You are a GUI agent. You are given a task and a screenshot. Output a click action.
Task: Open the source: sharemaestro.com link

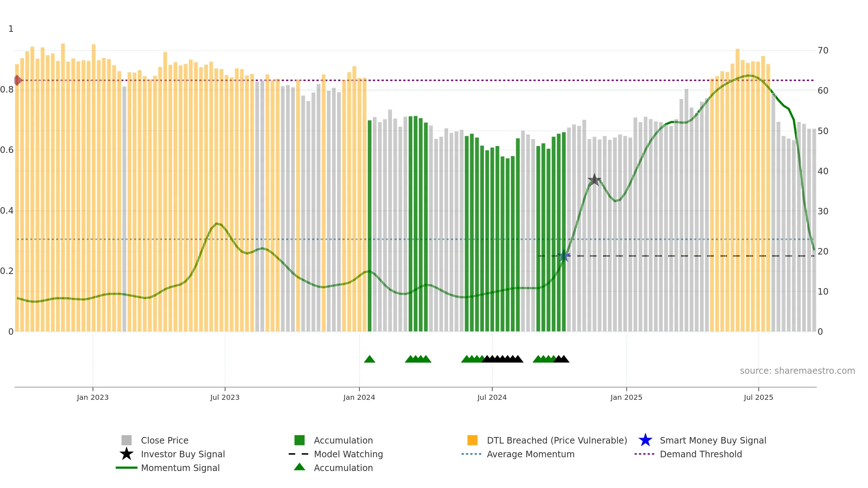797,371
